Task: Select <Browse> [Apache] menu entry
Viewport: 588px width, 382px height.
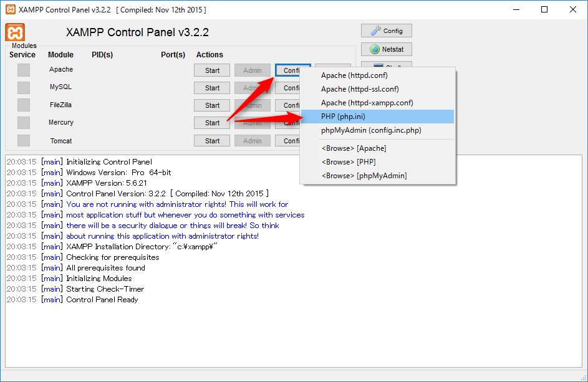Action: pos(378,148)
